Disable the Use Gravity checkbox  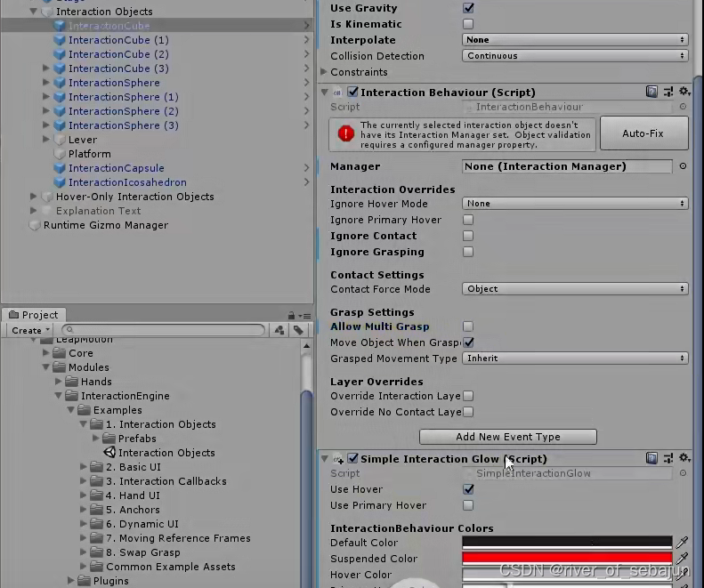pos(468,8)
